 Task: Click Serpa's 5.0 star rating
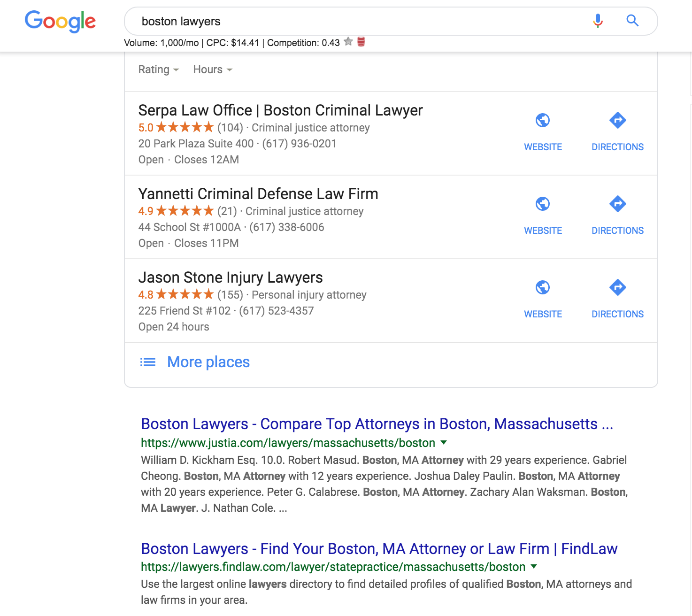tap(176, 127)
